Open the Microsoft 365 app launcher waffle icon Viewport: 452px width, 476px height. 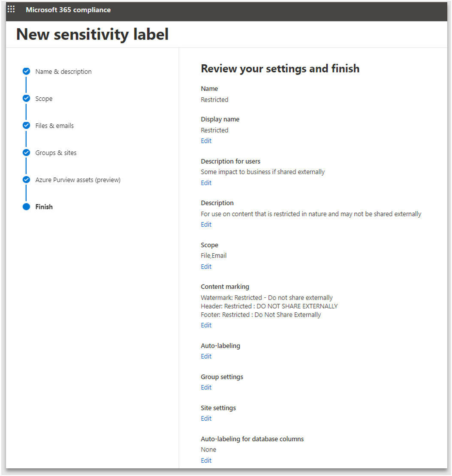click(x=11, y=9)
